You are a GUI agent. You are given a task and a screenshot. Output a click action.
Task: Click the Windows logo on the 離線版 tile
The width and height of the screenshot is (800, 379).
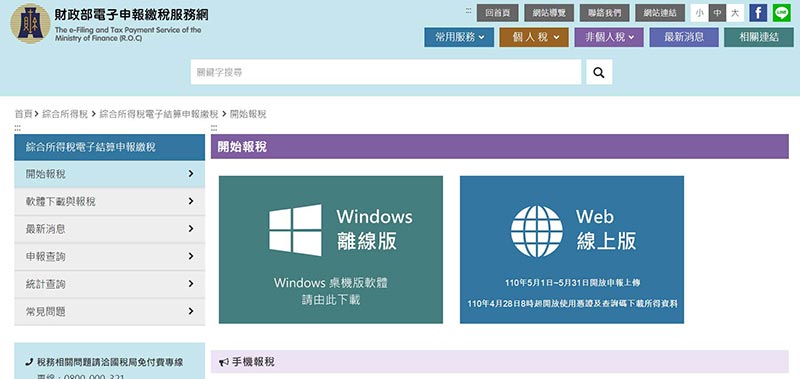click(x=295, y=230)
